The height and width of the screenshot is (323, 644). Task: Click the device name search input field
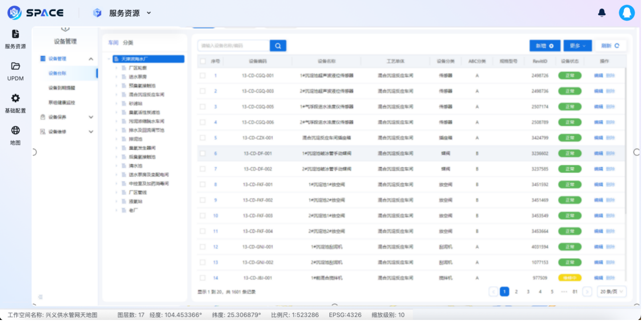[233, 46]
